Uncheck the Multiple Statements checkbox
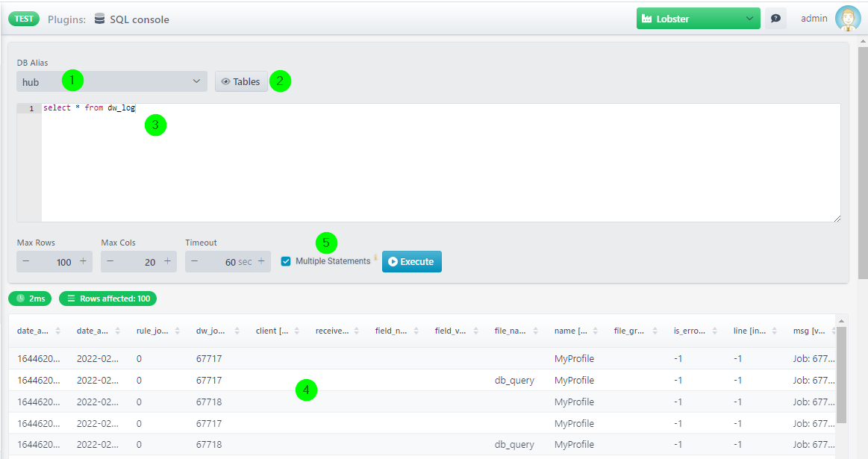 coord(286,261)
